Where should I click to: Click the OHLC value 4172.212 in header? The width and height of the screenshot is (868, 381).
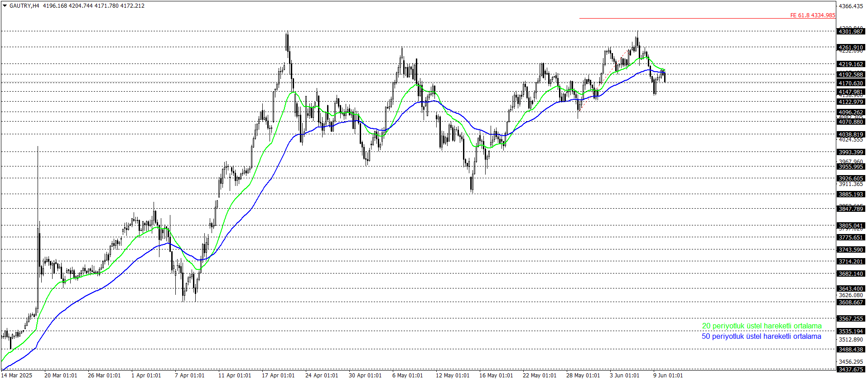click(132, 6)
